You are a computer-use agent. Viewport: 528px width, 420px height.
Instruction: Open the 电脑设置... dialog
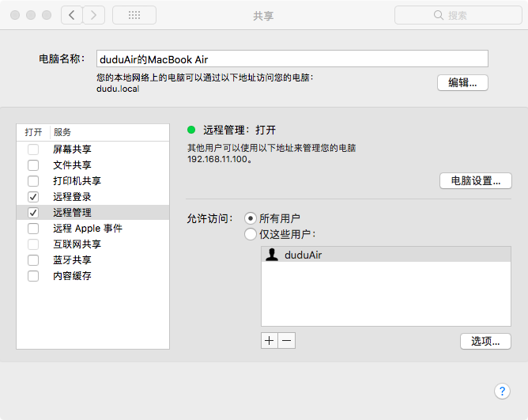[x=476, y=180]
